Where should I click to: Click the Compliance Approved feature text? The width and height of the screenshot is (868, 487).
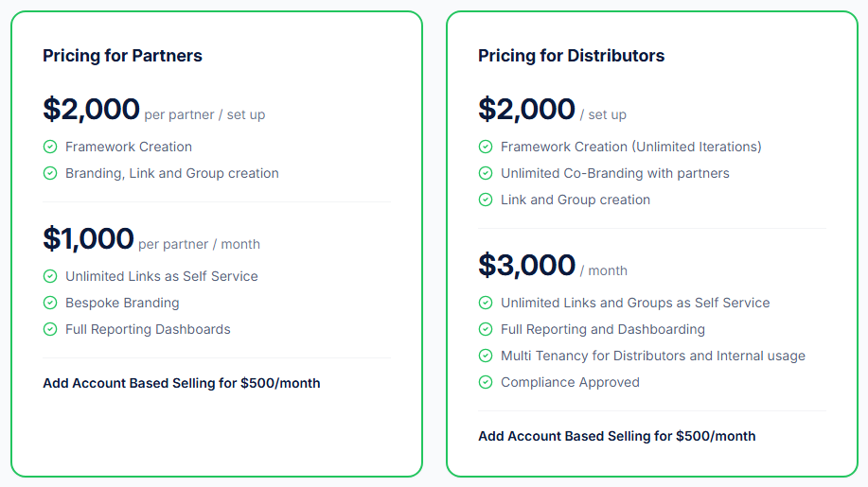click(570, 382)
